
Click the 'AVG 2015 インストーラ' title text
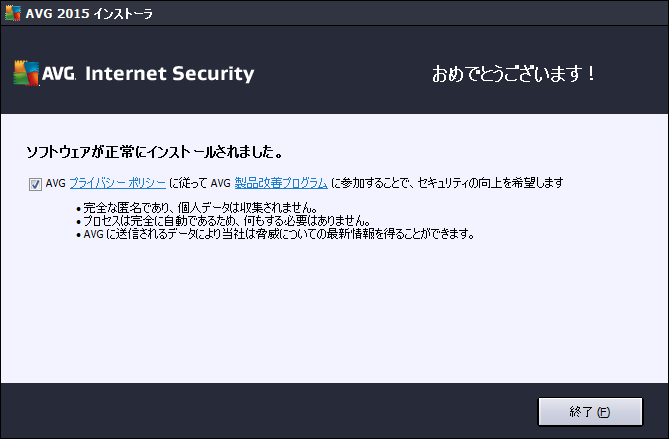(89, 13)
